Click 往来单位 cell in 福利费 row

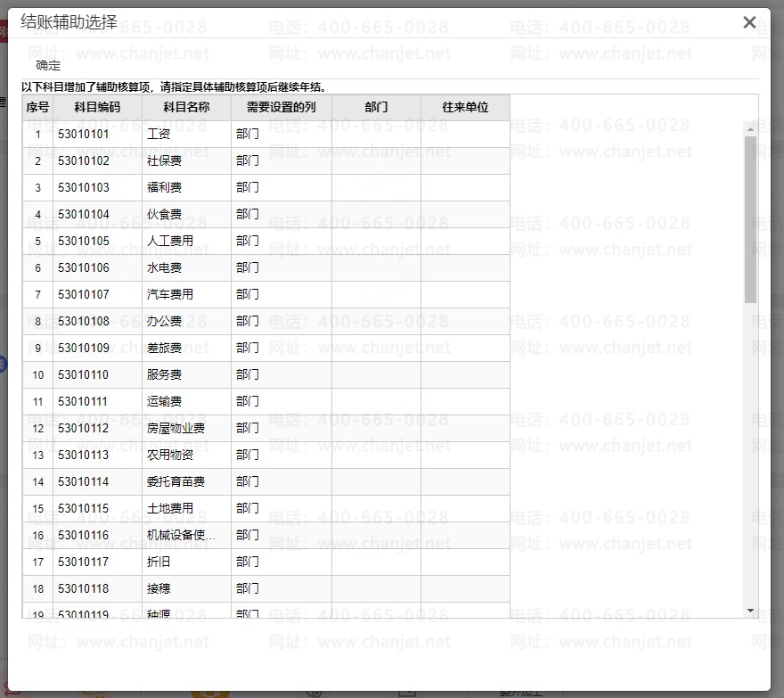[465, 188]
